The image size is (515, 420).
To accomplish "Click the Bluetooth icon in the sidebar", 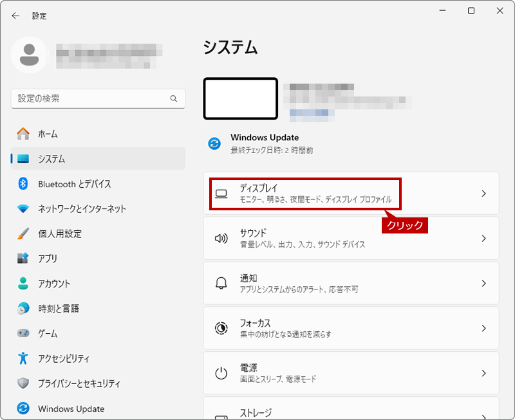I will point(23,184).
